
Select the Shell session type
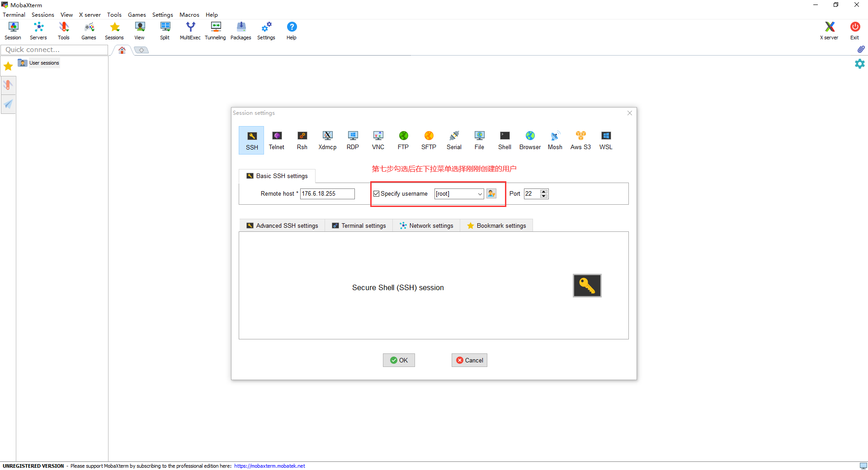pos(505,141)
